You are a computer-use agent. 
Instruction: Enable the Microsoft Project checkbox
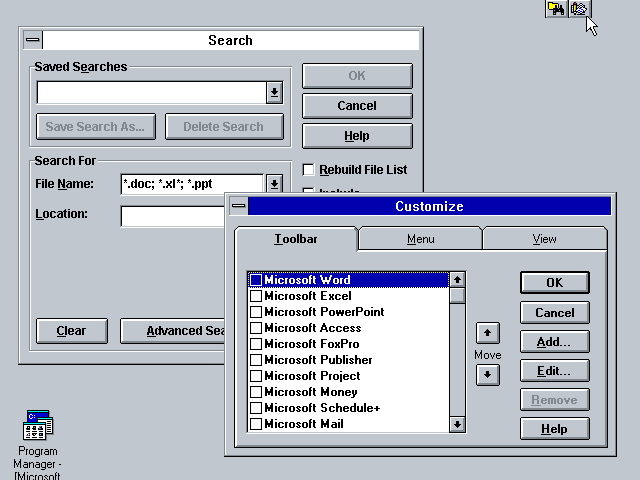pyautogui.click(x=256, y=376)
